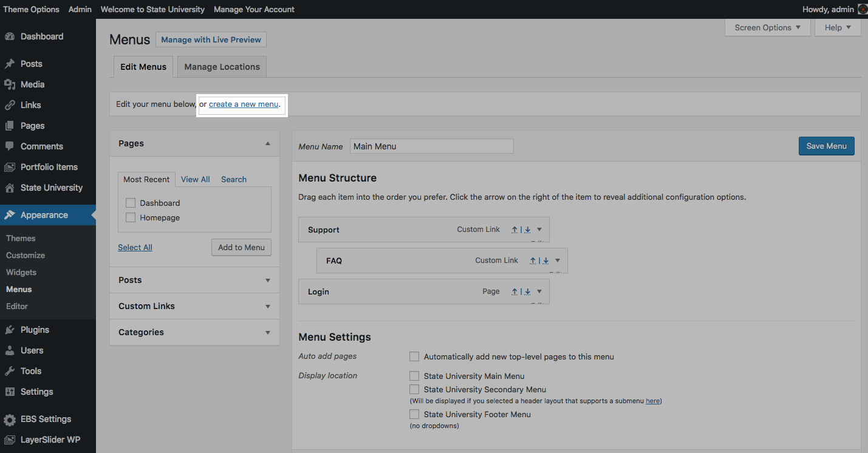Switch to Search pages tab
This screenshot has height=453, width=868.
click(x=234, y=179)
